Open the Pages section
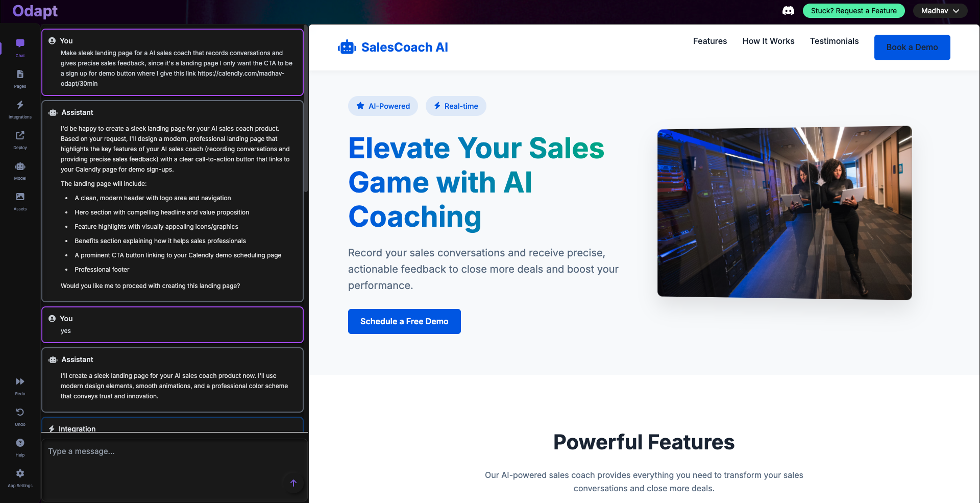 coord(20,78)
